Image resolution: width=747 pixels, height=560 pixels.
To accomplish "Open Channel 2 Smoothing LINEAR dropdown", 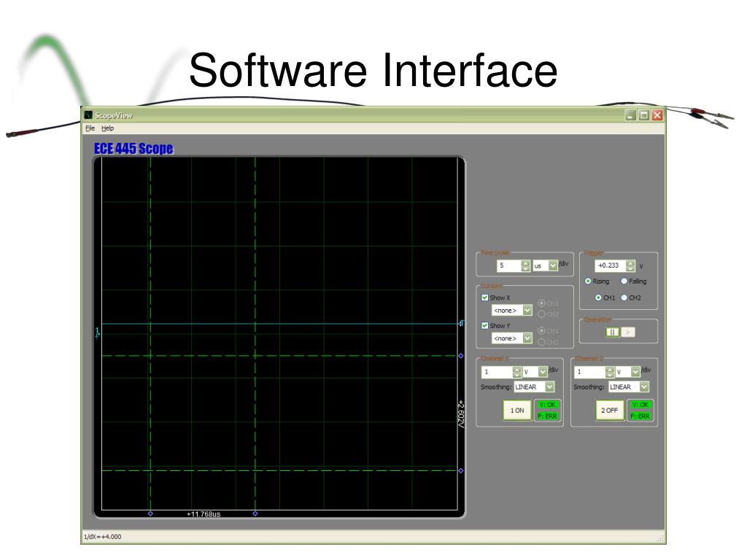I will [644, 386].
